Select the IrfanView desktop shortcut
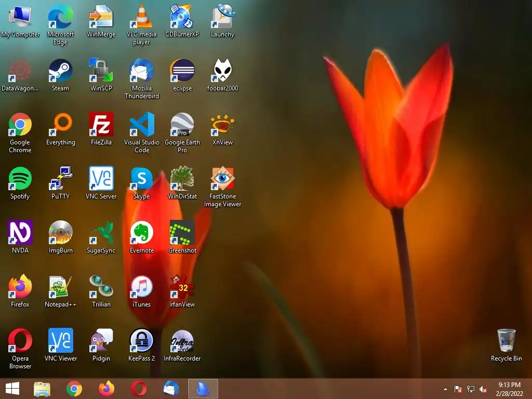Viewport: 532px width, 399px height. click(182, 291)
